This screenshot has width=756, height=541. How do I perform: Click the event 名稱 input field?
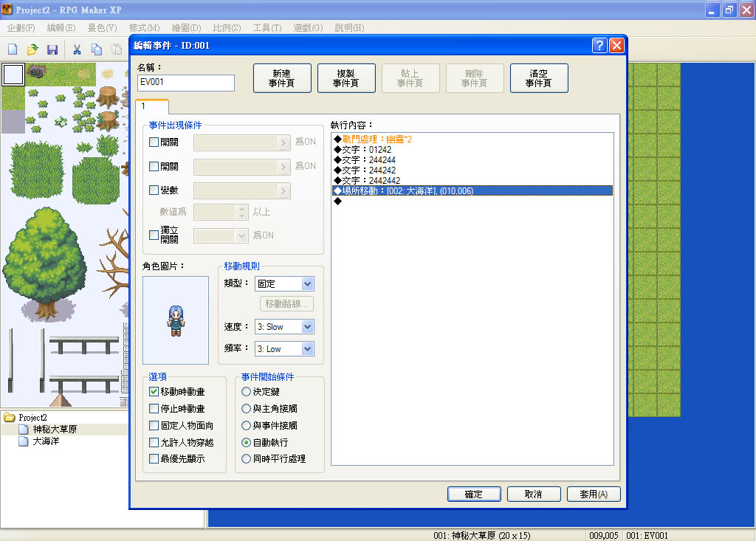pos(186,83)
